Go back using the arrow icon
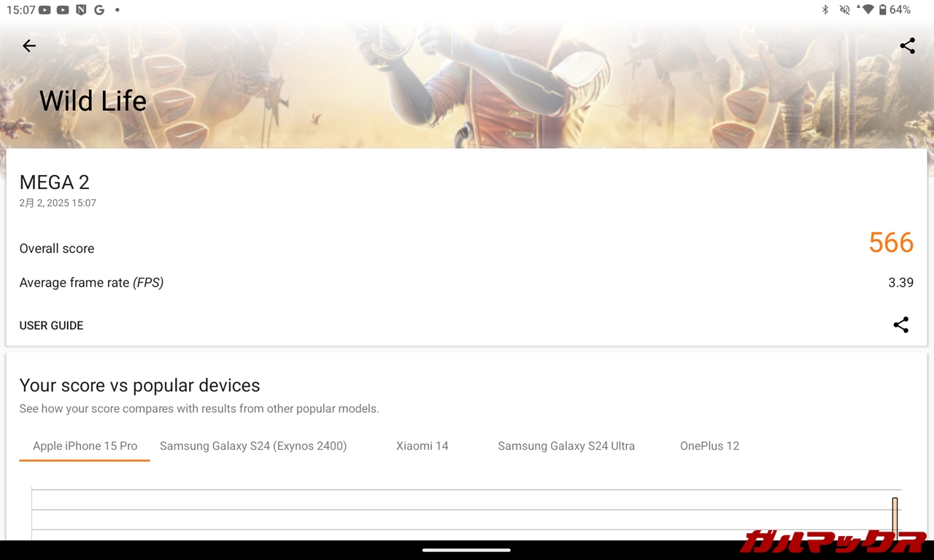 point(29,46)
